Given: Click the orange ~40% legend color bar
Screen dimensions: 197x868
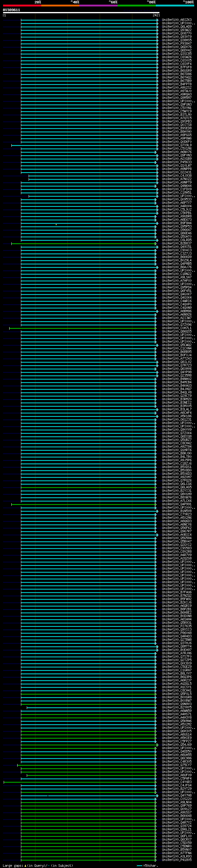Looking at the screenshot, I should [x=60, y=6].
